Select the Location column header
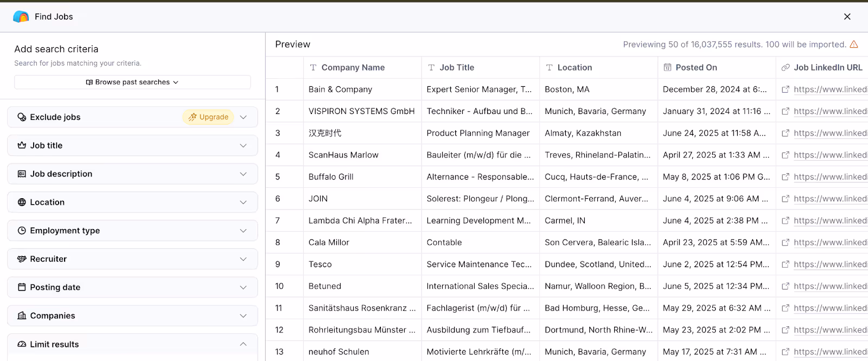Viewport: 868px width, 361px height. (598, 67)
